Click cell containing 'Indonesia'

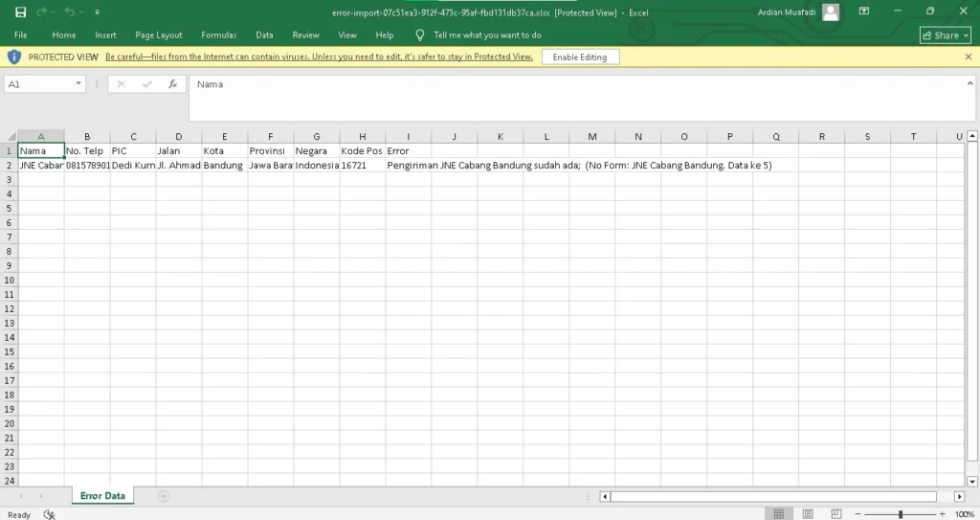click(x=316, y=166)
